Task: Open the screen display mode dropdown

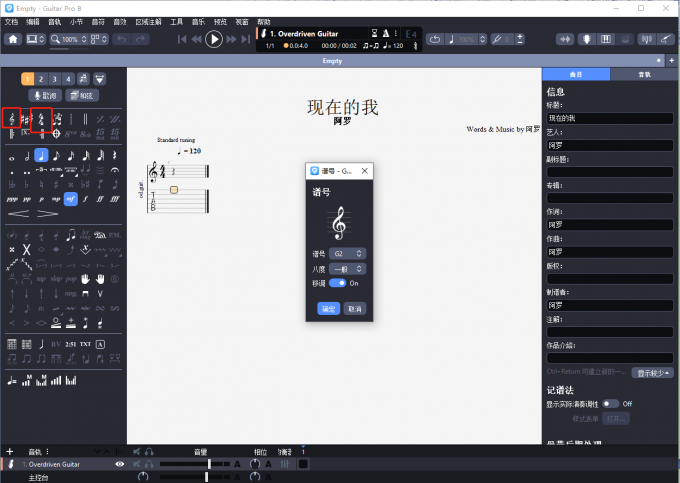Action: 36,39
